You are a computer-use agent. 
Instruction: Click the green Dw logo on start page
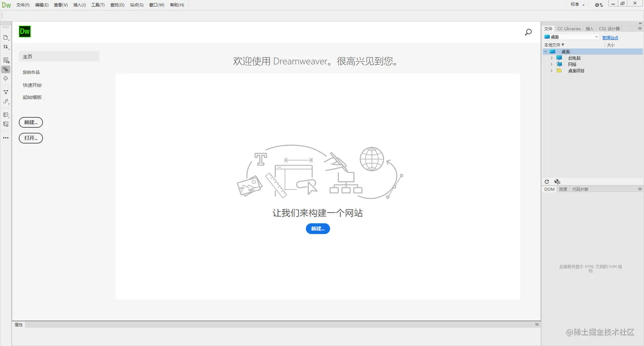(25, 31)
